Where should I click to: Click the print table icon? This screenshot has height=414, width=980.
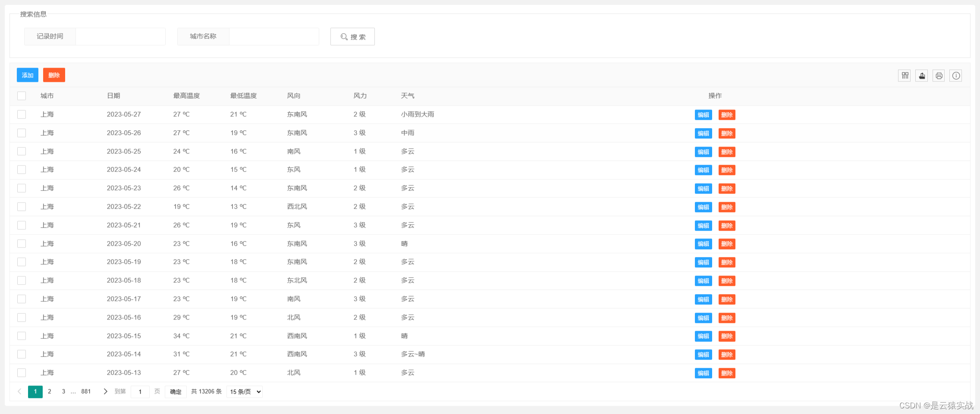point(939,76)
